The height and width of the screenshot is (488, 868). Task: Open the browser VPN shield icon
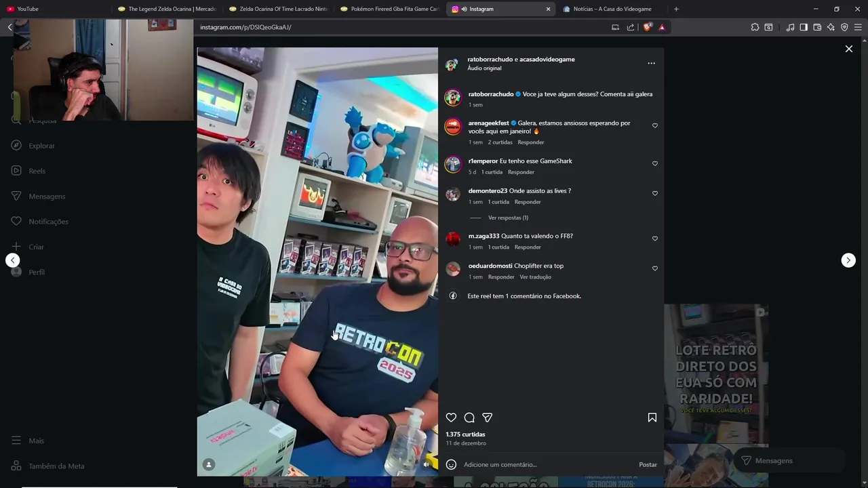click(844, 27)
